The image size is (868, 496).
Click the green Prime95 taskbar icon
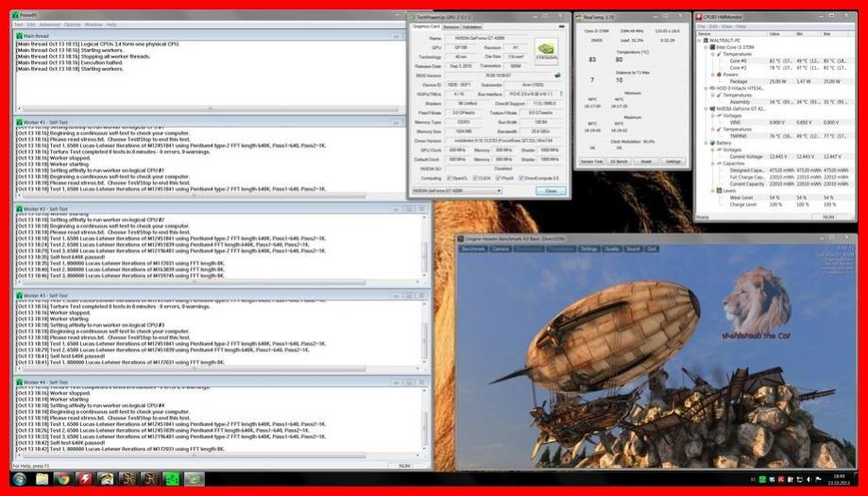[x=172, y=479]
